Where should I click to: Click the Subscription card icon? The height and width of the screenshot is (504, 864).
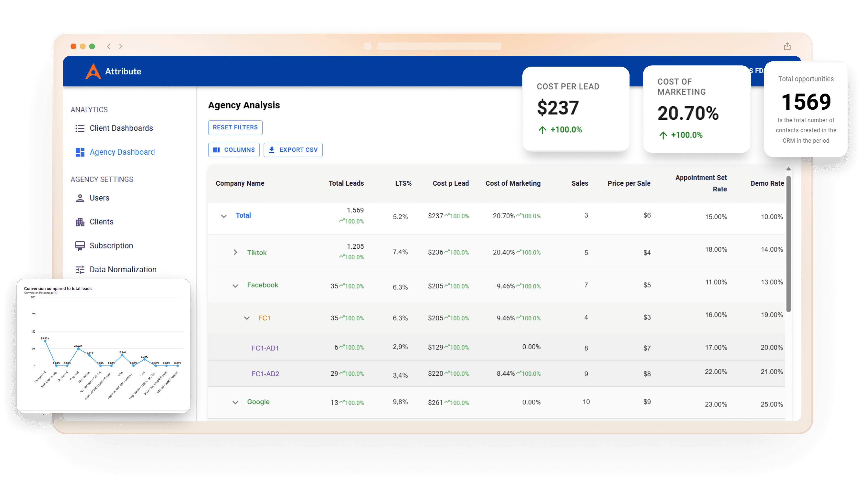tap(80, 246)
